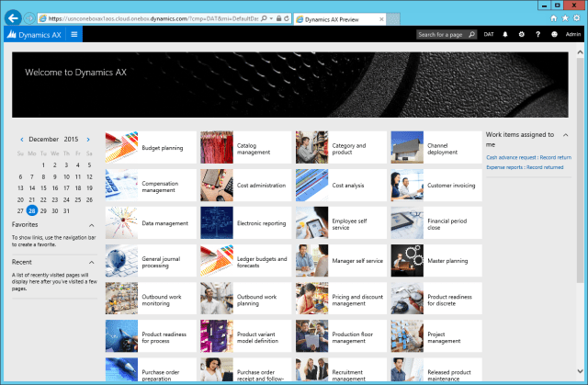This screenshot has height=385, width=588.
Task: Close the Dynamics AX Preview tab
Action: coord(381,19)
